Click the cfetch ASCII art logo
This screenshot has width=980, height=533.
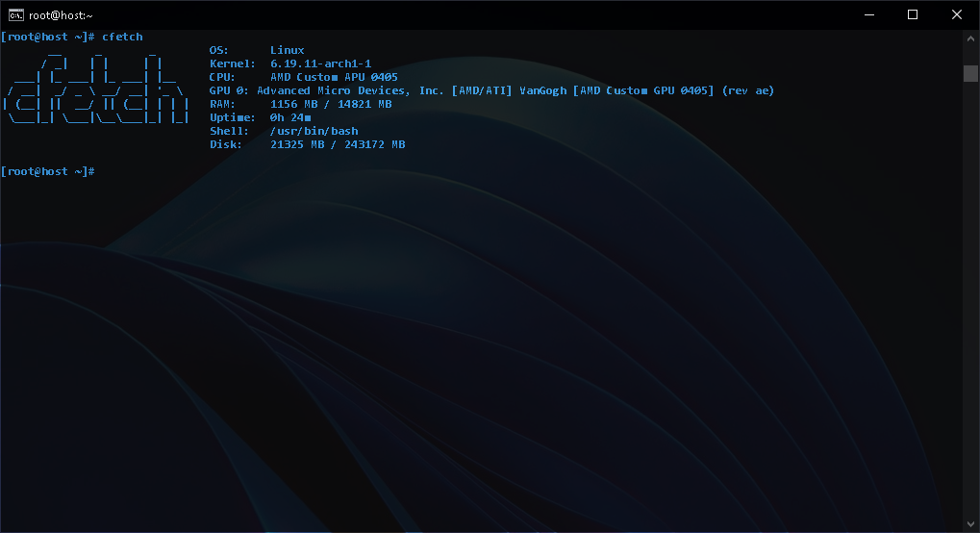(95, 89)
